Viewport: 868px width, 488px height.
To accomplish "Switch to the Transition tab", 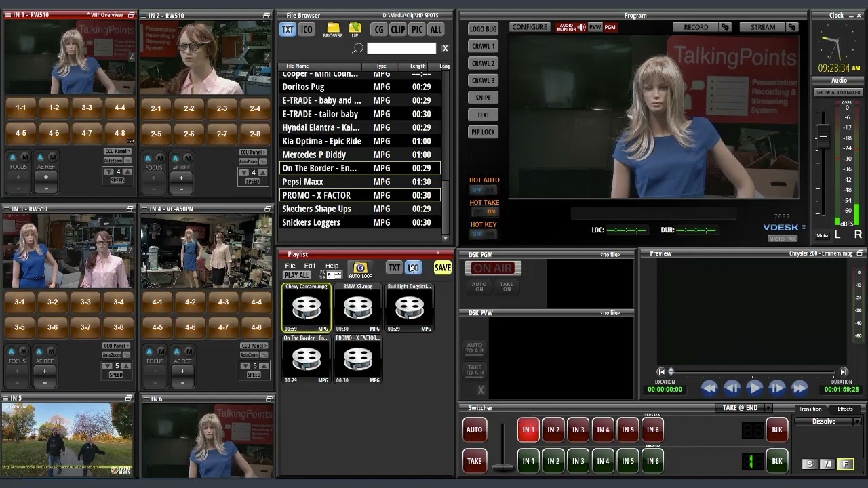I will pyautogui.click(x=810, y=409).
